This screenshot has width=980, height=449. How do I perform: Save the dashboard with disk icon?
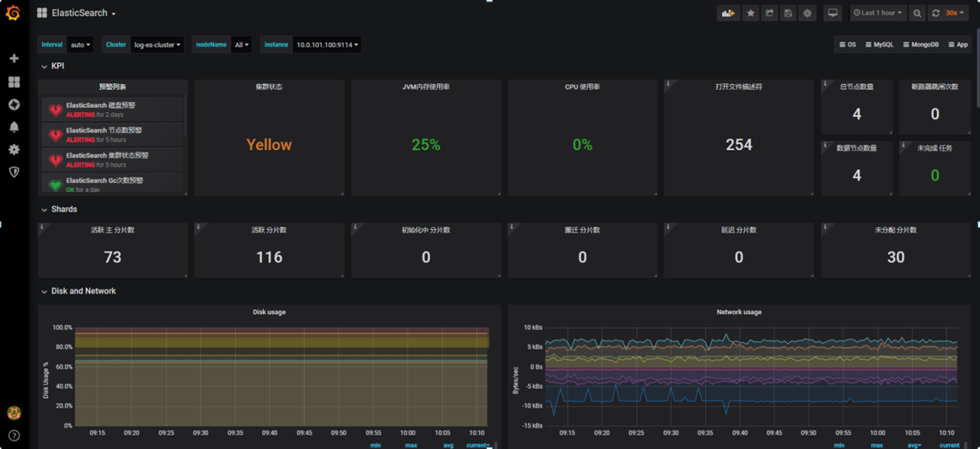788,13
